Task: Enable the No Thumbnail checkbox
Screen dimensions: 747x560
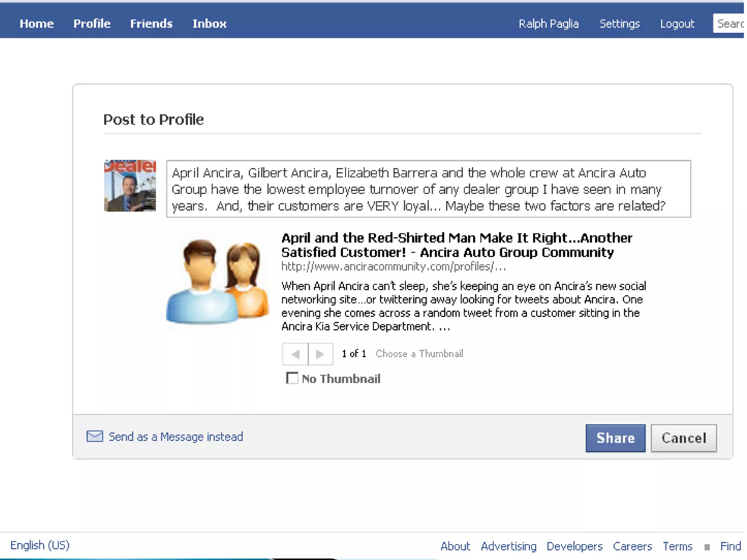Action: [292, 378]
